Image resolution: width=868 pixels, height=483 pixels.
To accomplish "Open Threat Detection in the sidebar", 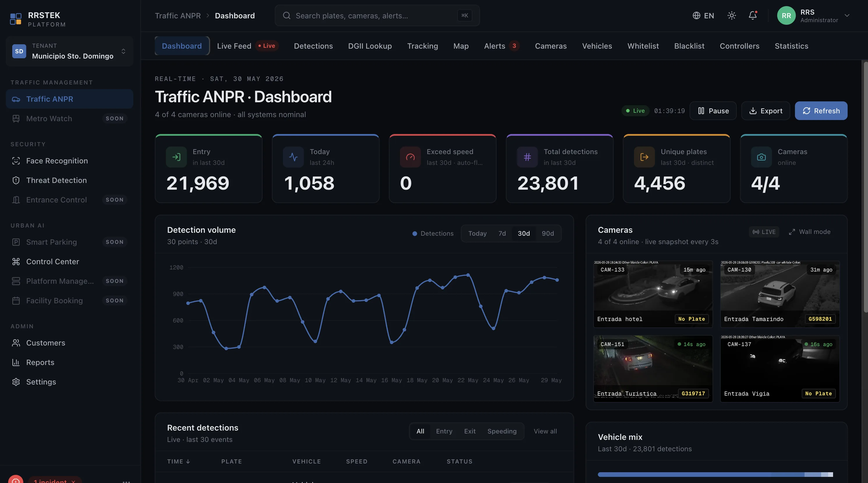I will tap(69, 180).
